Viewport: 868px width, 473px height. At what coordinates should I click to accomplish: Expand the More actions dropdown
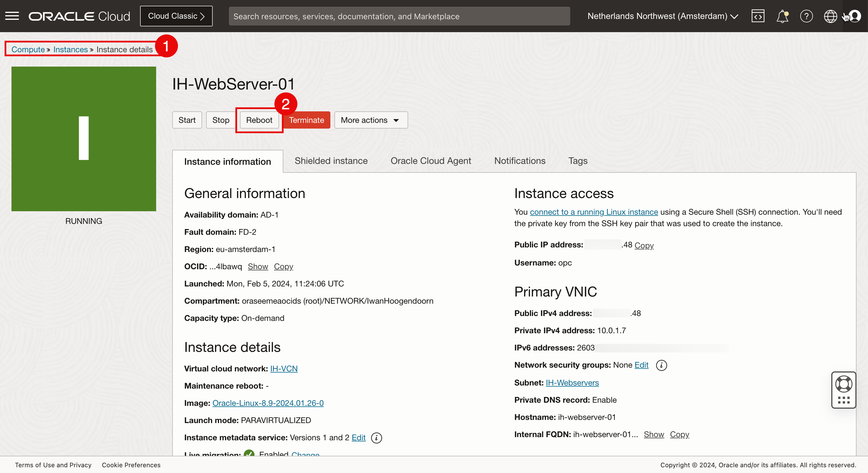(371, 120)
